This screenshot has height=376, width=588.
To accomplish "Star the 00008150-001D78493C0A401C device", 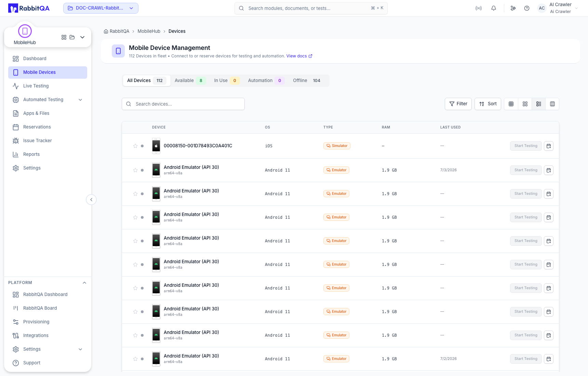I will coord(135,146).
